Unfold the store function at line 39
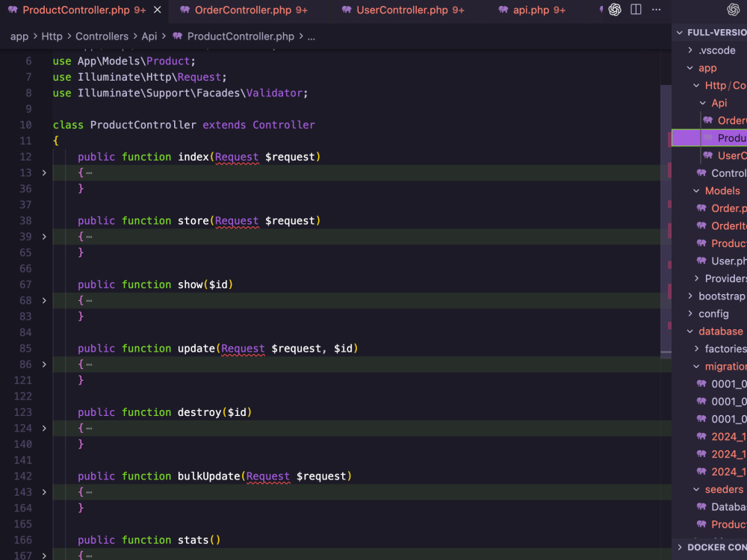 point(44,237)
